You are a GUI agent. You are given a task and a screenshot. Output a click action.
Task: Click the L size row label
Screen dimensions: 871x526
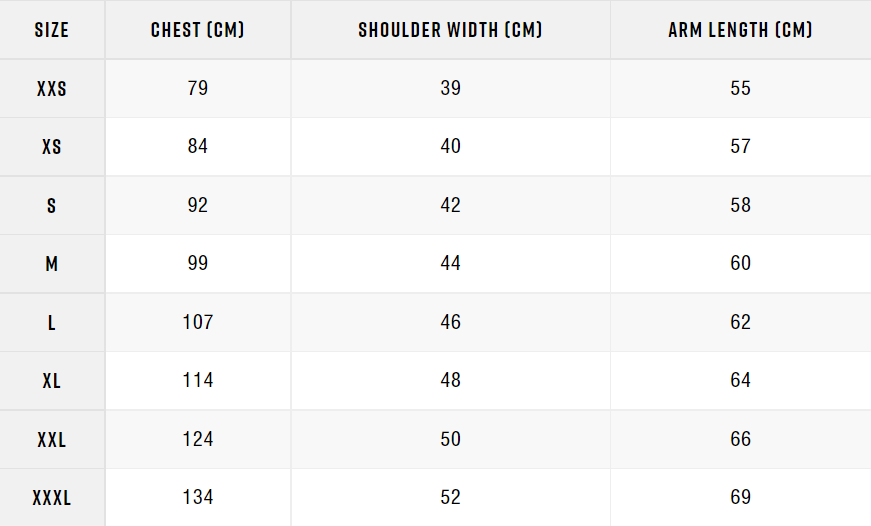tap(52, 323)
